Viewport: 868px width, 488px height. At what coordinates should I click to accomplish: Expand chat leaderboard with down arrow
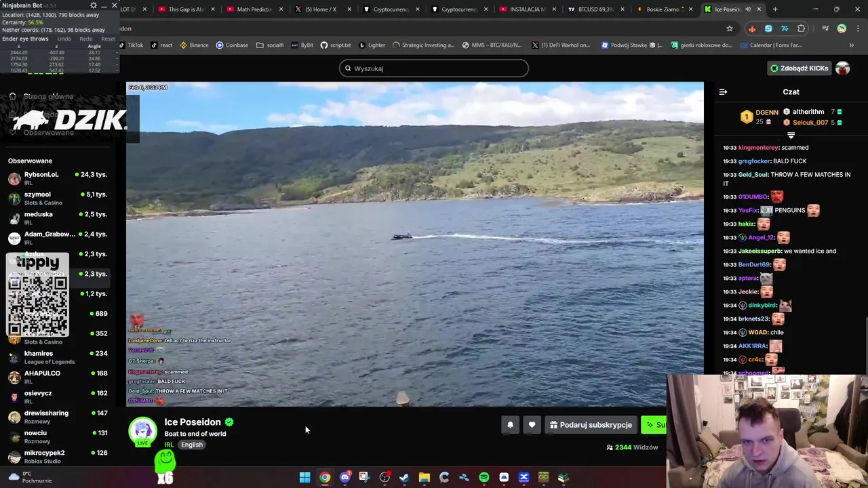[x=791, y=136]
